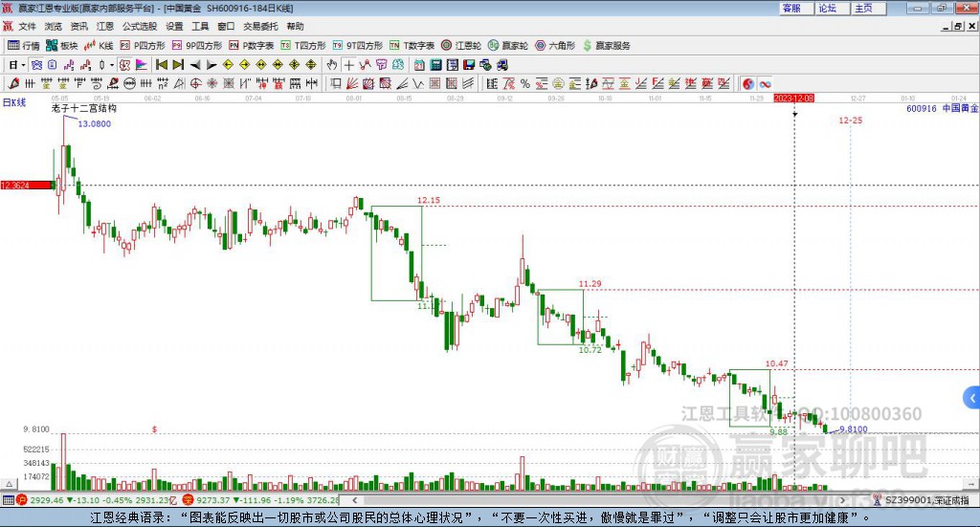Click the 老子十二宫结构 chart label
Image resolution: width=980 pixels, height=527 pixels.
click(x=84, y=108)
